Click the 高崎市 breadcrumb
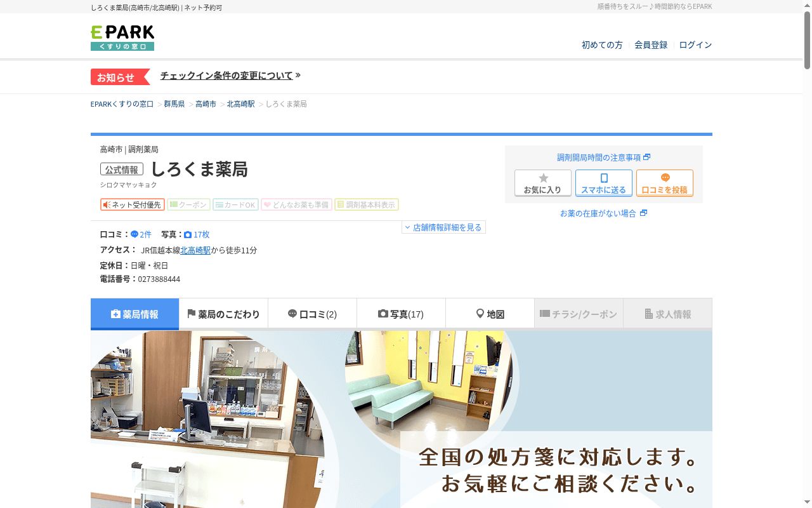 [x=206, y=104]
